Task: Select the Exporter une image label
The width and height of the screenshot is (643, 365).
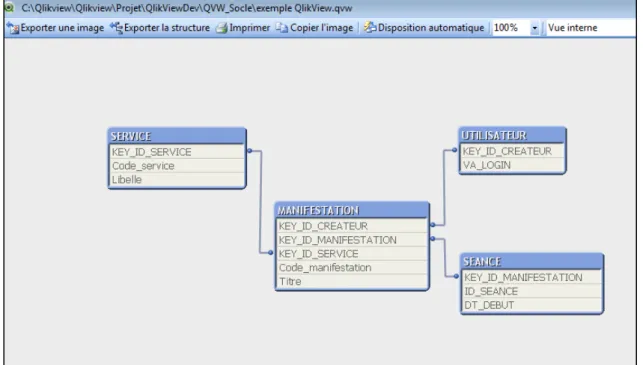Action: click(x=62, y=28)
